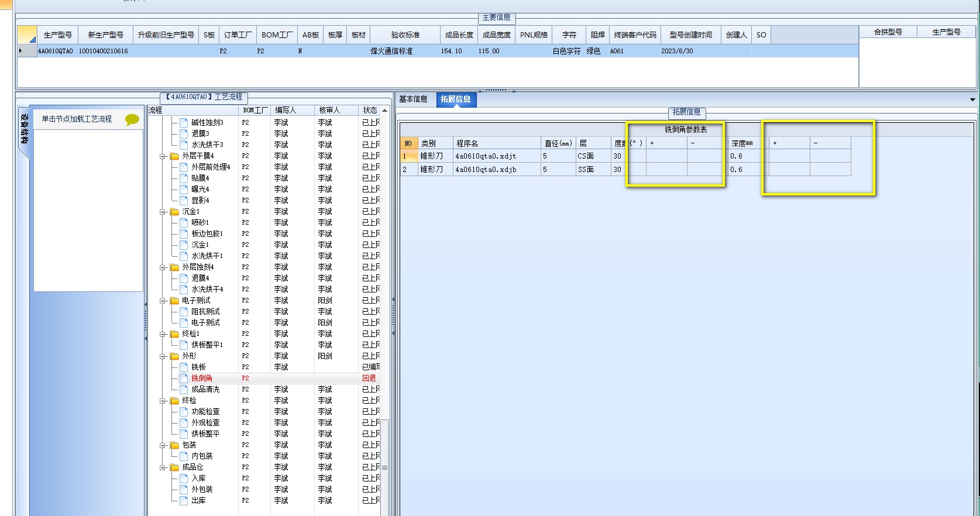Click the 回退 status of the 铣倒角 row
980x516 pixels.
pos(369,379)
